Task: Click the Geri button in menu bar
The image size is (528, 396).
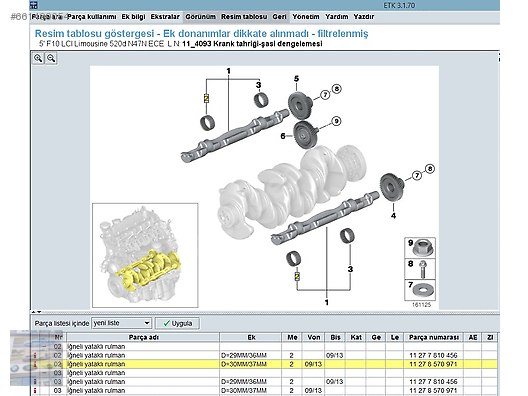Action: tap(279, 17)
